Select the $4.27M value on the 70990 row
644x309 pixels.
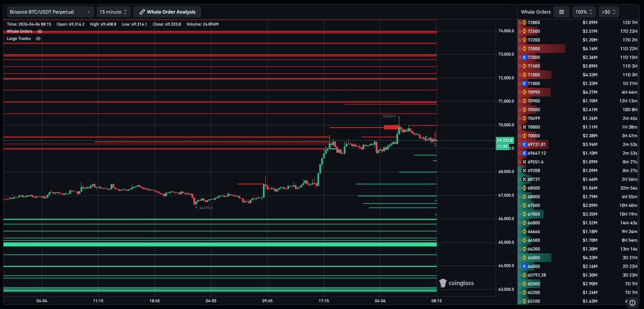pos(590,92)
